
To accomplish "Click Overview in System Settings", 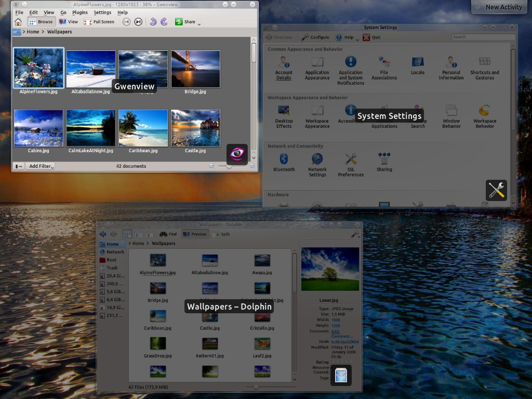I will (279, 37).
